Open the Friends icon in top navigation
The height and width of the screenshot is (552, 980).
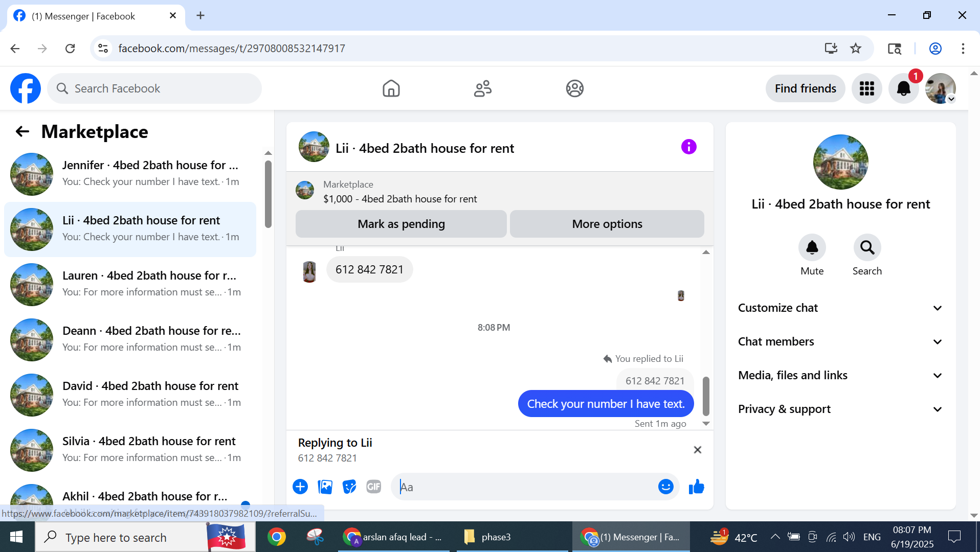pos(482,88)
